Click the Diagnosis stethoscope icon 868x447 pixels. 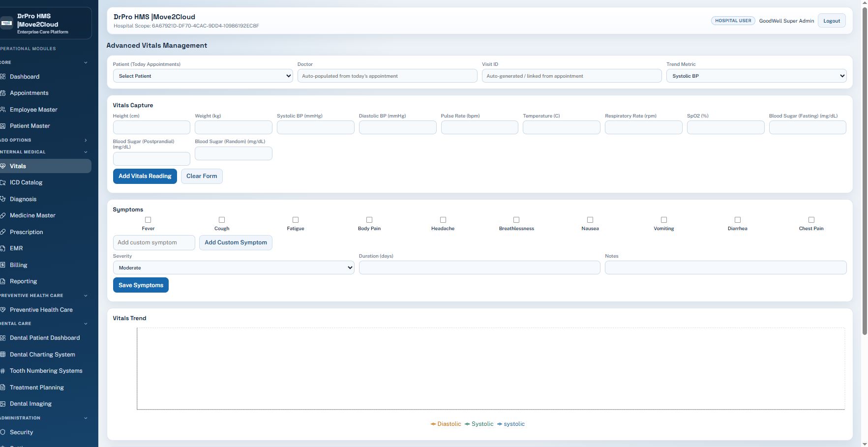click(2, 199)
